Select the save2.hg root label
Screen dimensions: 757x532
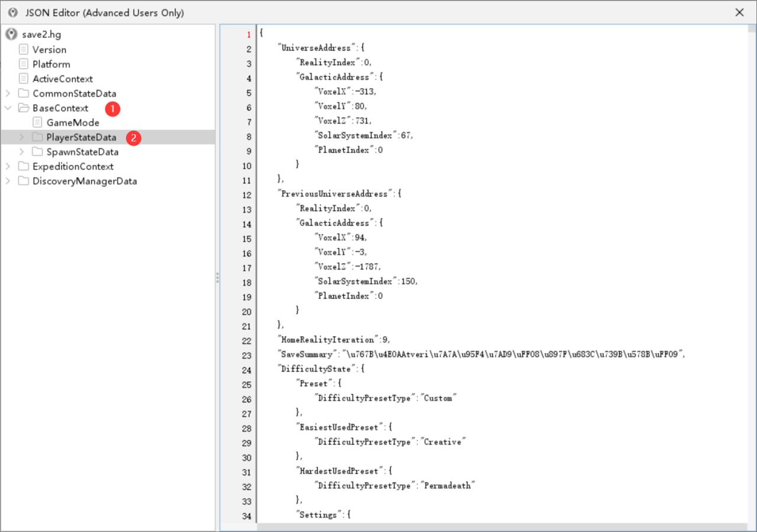click(x=41, y=35)
